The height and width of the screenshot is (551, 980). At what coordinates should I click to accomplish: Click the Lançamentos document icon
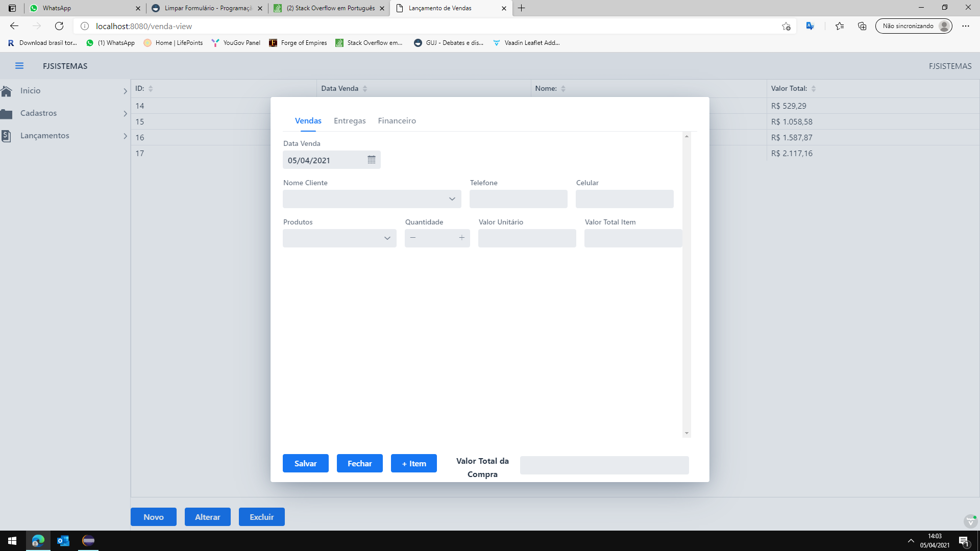[7, 136]
